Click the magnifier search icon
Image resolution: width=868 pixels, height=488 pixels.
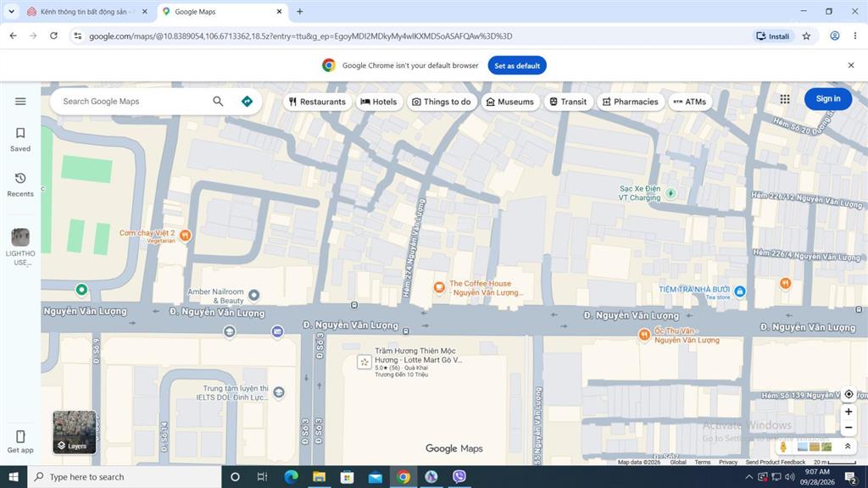(218, 102)
